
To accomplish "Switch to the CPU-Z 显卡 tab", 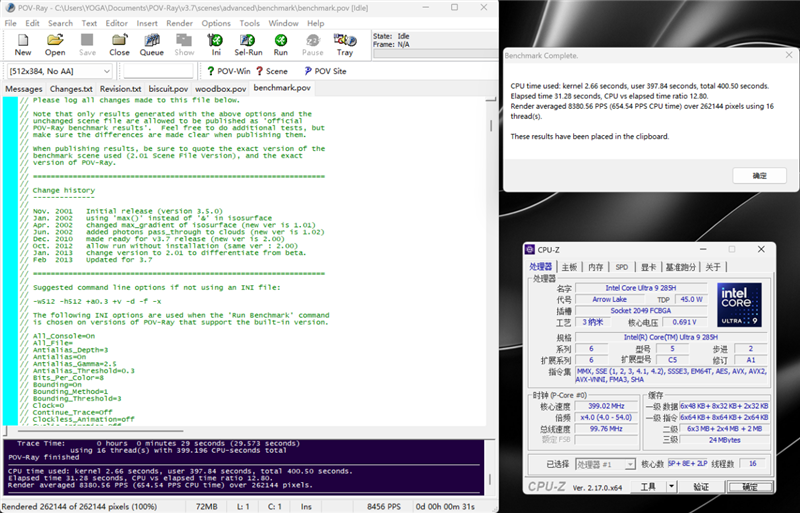I will click(648, 267).
